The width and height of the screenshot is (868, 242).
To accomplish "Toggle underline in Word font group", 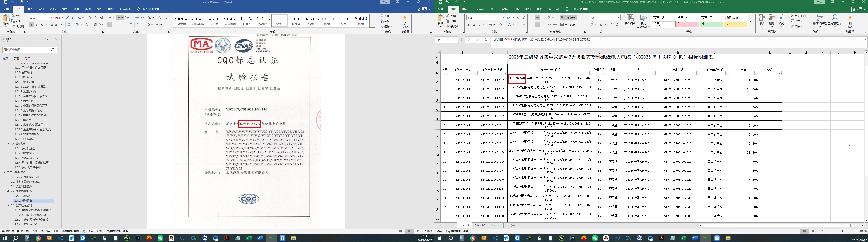I will click(42, 25).
